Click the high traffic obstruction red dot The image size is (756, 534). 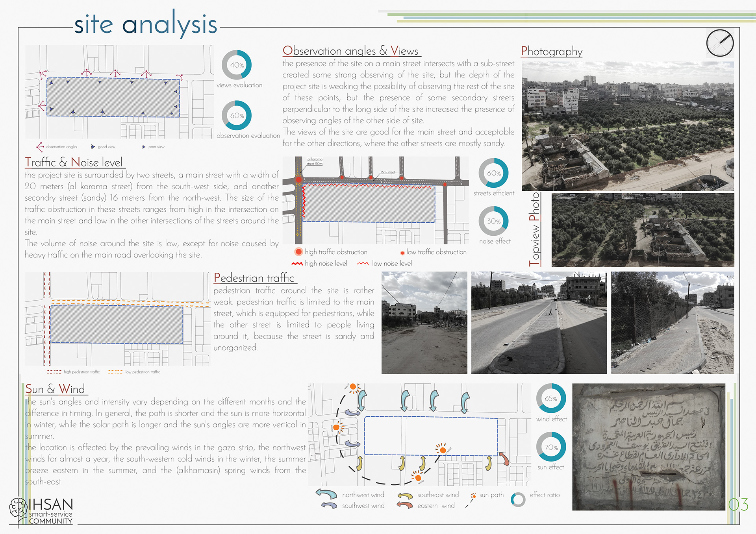coord(298,252)
